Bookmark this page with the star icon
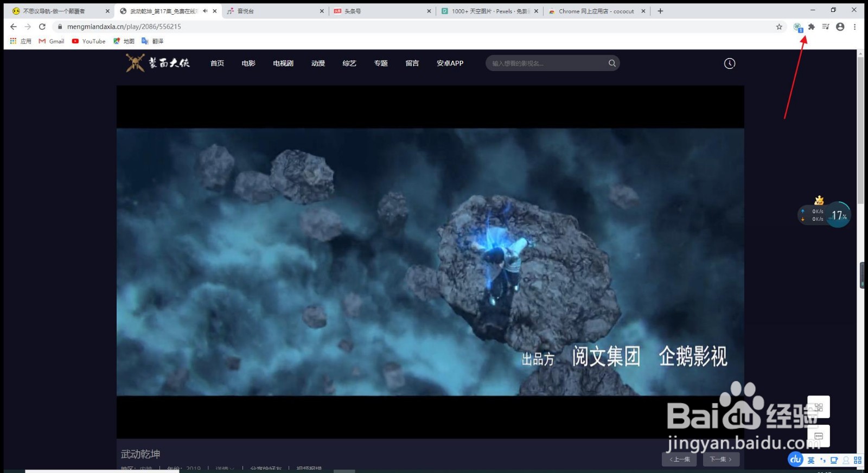This screenshot has width=868, height=473. tap(779, 27)
